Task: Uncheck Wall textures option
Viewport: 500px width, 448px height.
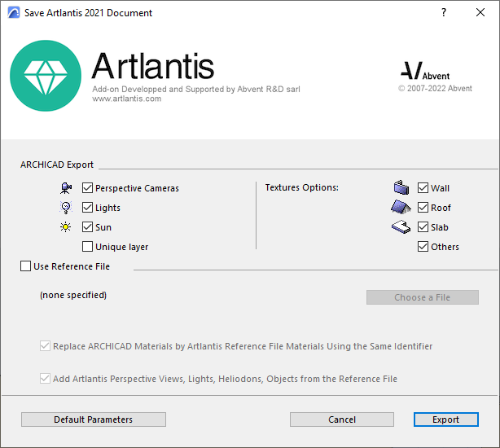Action: tap(423, 188)
